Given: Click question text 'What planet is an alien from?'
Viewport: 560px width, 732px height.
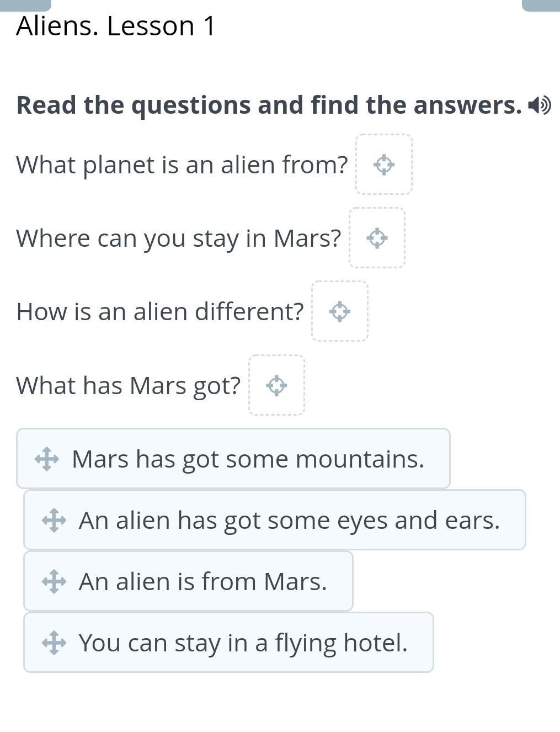Looking at the screenshot, I should point(182,165).
